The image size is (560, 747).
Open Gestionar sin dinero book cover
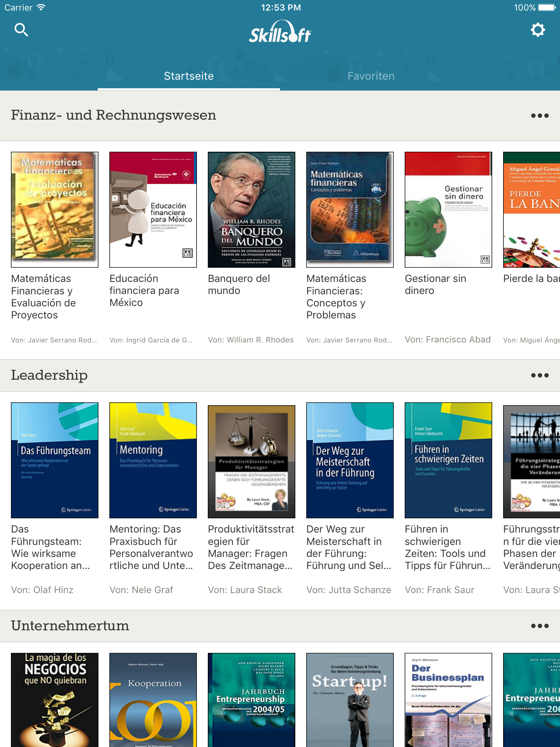[x=448, y=210]
